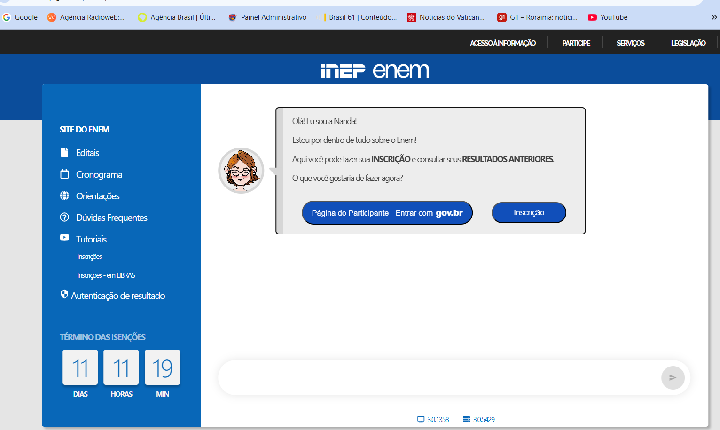Open the Legislação menu item
The width and height of the screenshot is (720, 430).
pyautogui.click(x=688, y=43)
